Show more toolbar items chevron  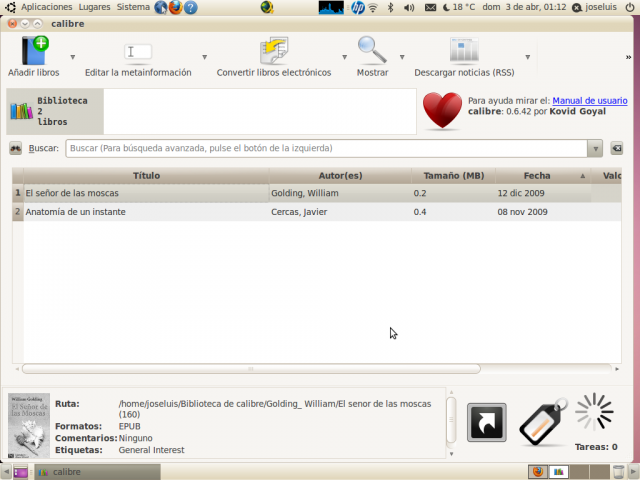628,57
